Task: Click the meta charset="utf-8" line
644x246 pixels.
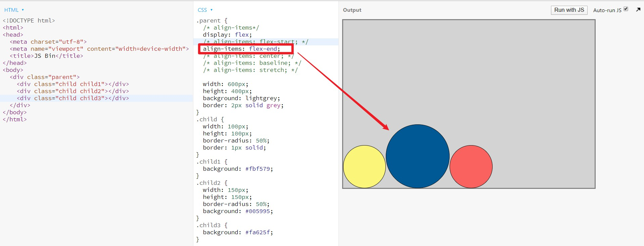Action: pyautogui.click(x=48, y=42)
